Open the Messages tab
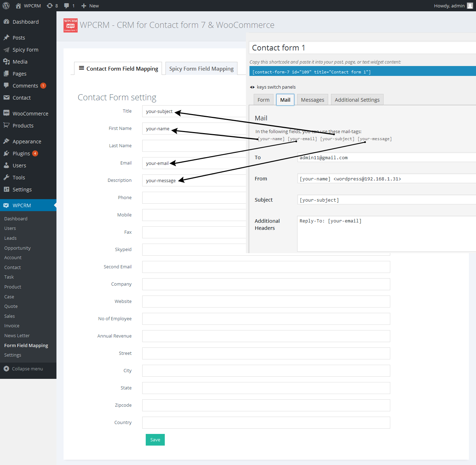The height and width of the screenshot is (465, 476). pyautogui.click(x=313, y=100)
